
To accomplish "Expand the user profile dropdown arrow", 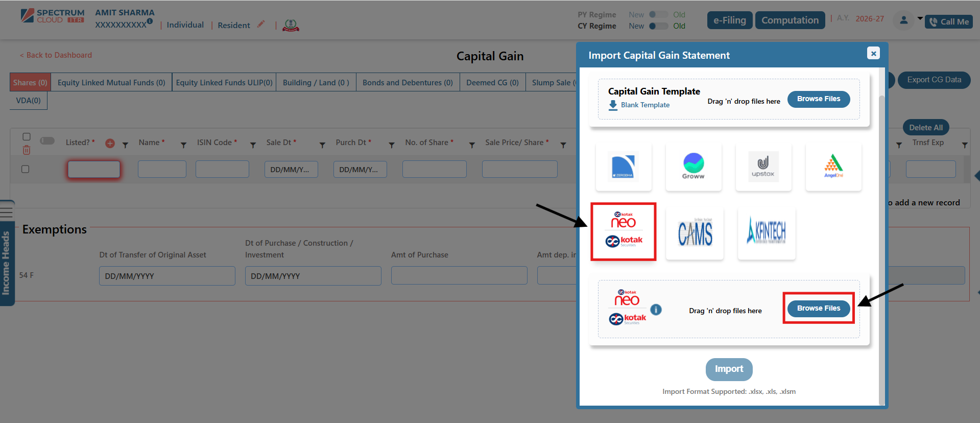I will click(920, 19).
